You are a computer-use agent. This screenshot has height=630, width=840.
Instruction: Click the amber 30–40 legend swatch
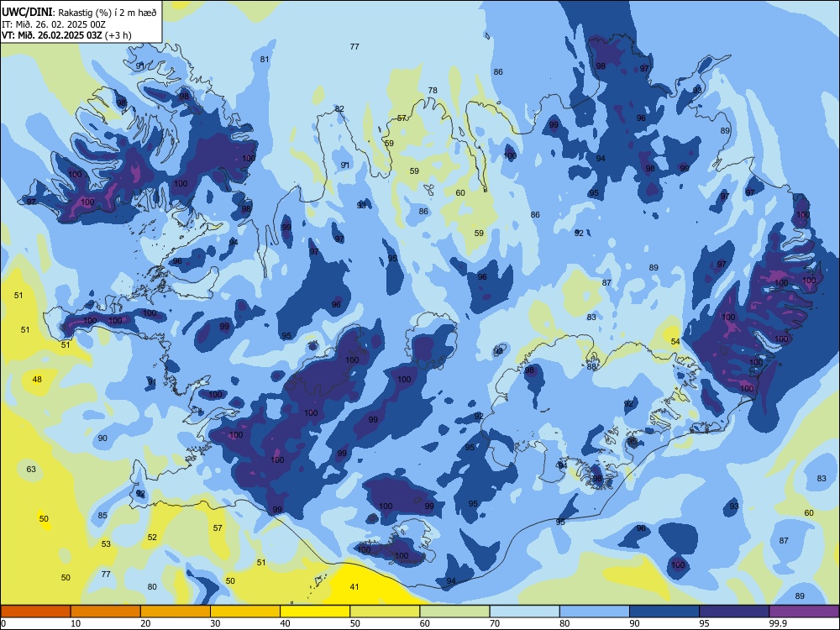tap(245, 612)
